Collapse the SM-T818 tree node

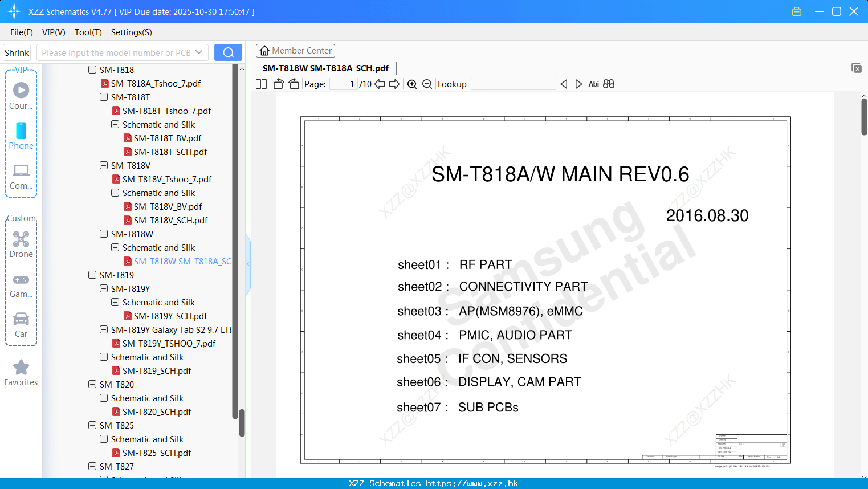coord(92,70)
